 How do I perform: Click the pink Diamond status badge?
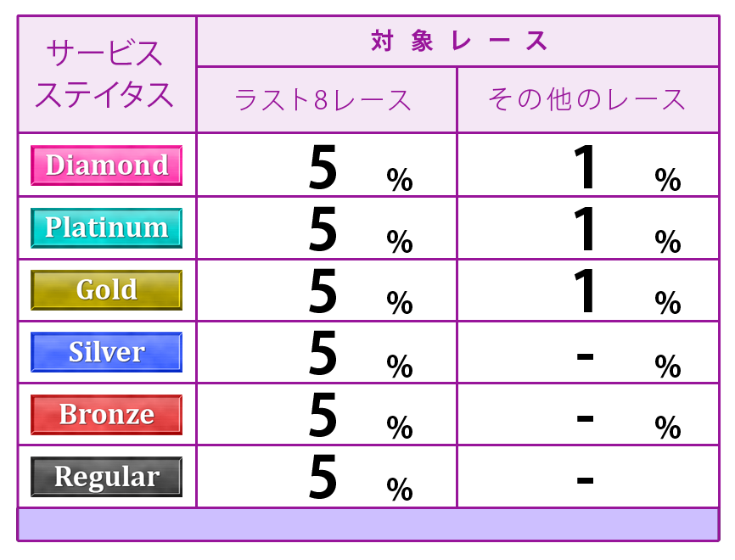pyautogui.click(x=106, y=165)
